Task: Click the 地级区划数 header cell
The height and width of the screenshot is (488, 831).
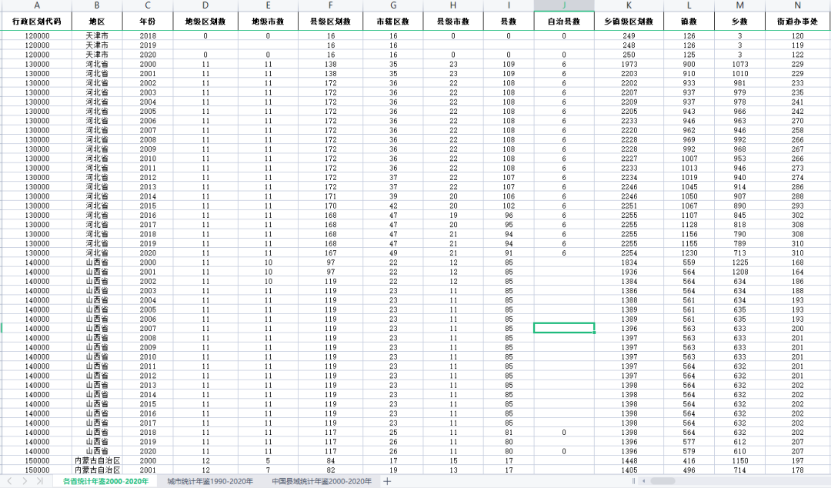Action: (x=206, y=21)
